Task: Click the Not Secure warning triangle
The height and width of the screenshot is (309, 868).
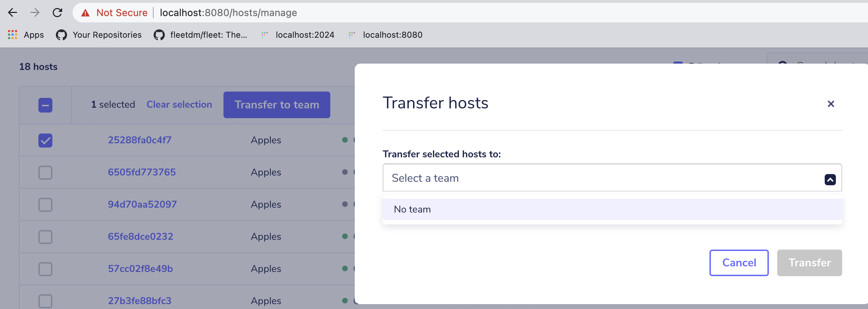Action: 86,13
